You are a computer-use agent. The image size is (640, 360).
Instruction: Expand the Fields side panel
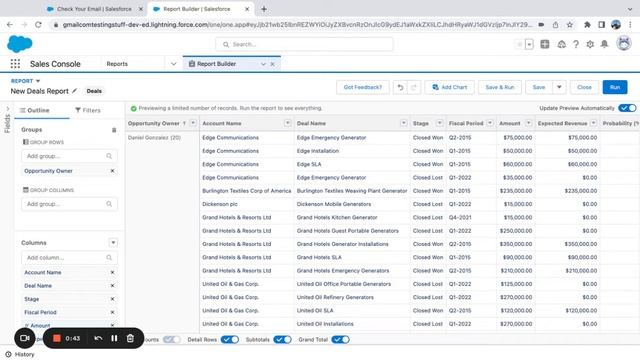pos(7,109)
